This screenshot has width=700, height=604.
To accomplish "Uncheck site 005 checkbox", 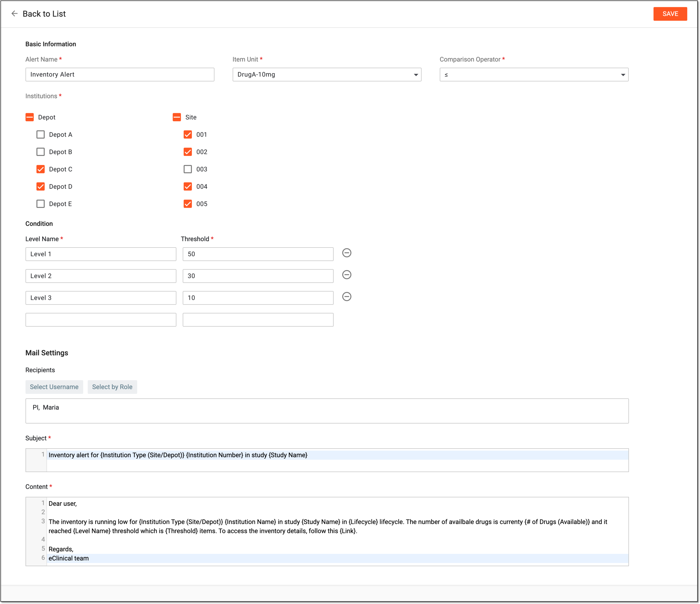I will click(x=188, y=204).
